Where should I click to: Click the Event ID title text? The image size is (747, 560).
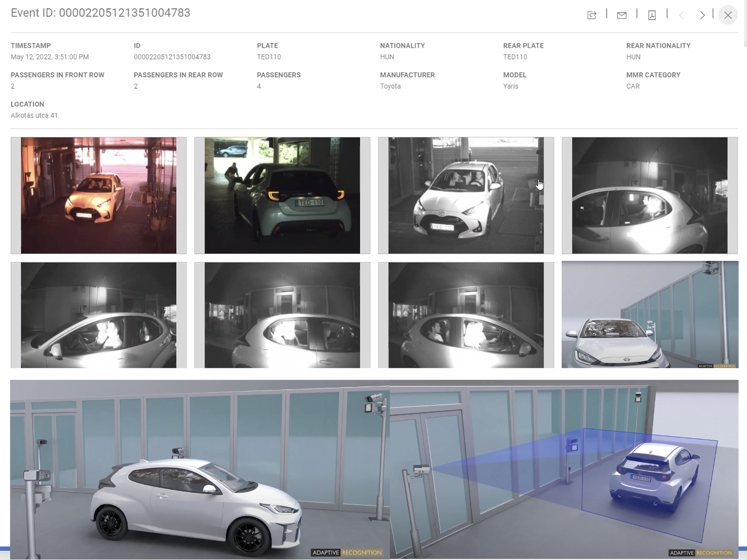coord(100,13)
